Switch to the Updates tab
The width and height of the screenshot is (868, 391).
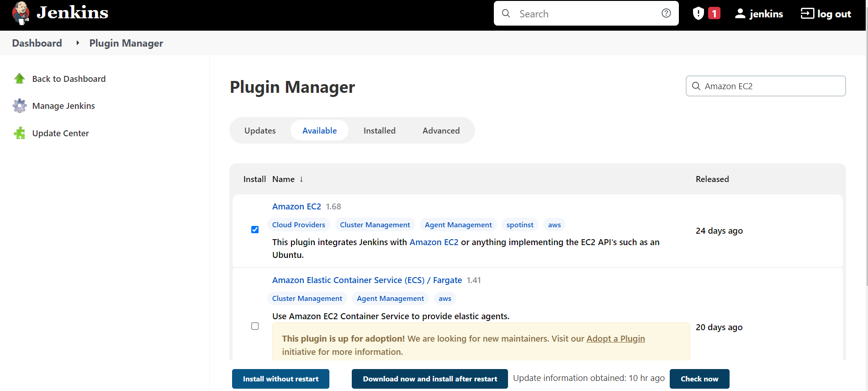tap(260, 131)
